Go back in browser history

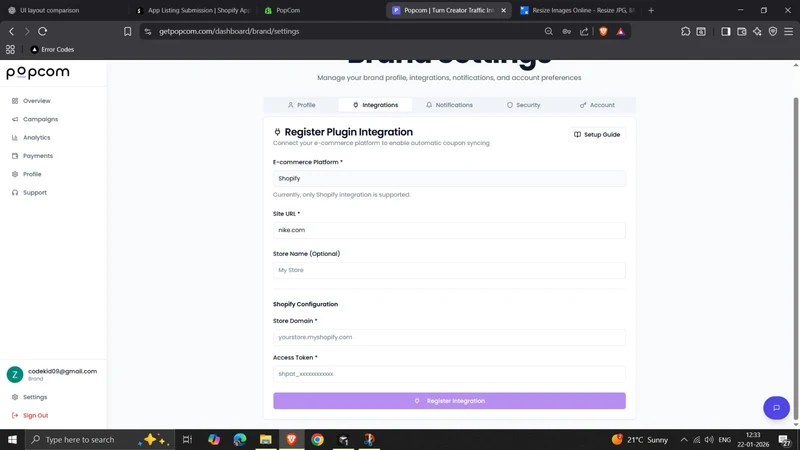click(x=11, y=31)
